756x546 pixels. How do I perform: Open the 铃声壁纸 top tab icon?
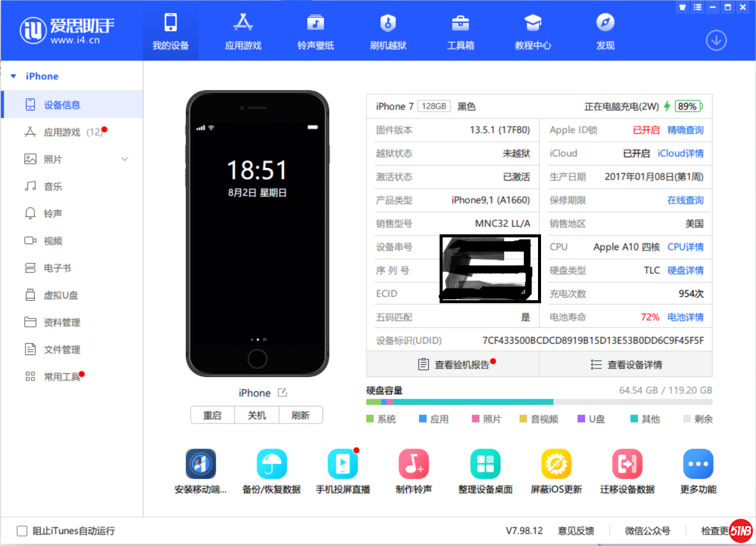click(x=315, y=22)
